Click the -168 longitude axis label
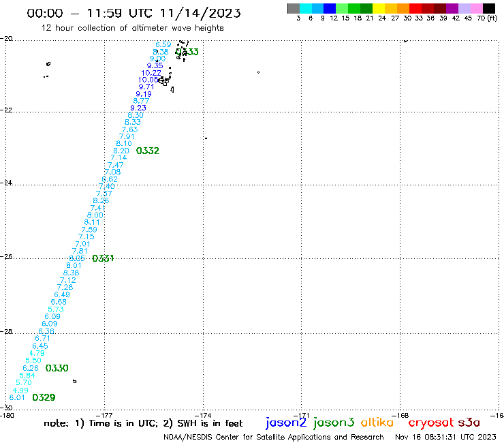Screen dimensions: 504x443 click(401, 415)
